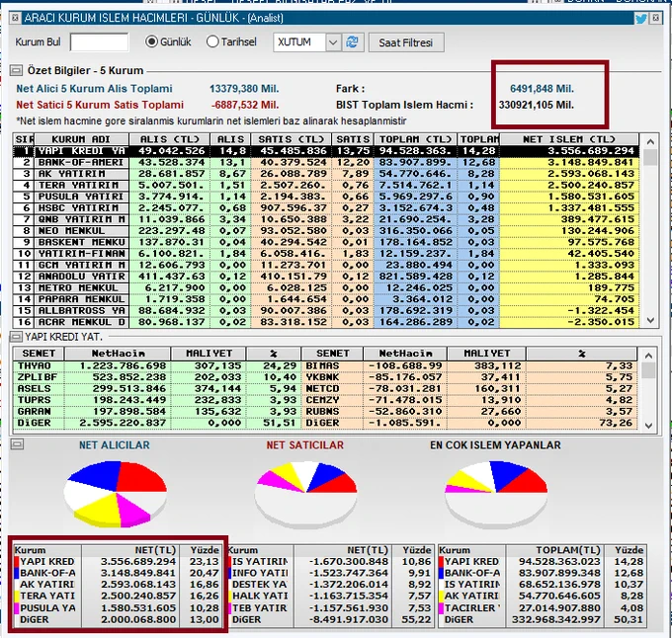Sort by KURUM ADI column header

pyautogui.click(x=81, y=139)
